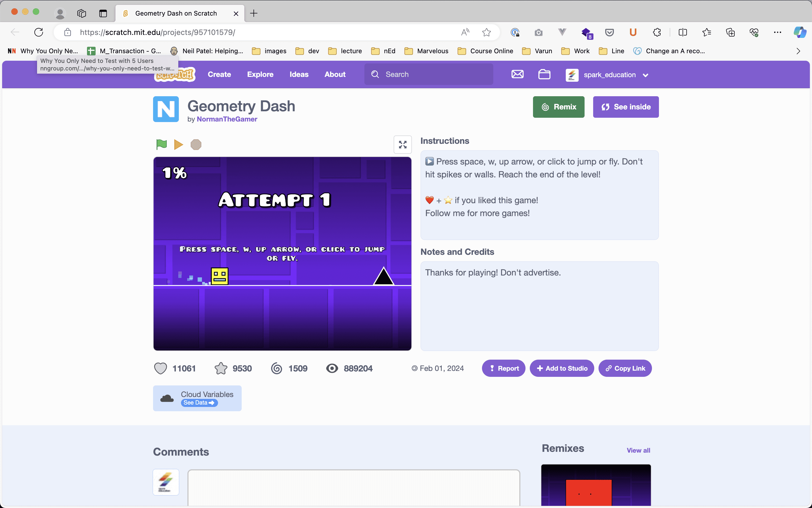Open My Stuff folder icon

(544, 74)
